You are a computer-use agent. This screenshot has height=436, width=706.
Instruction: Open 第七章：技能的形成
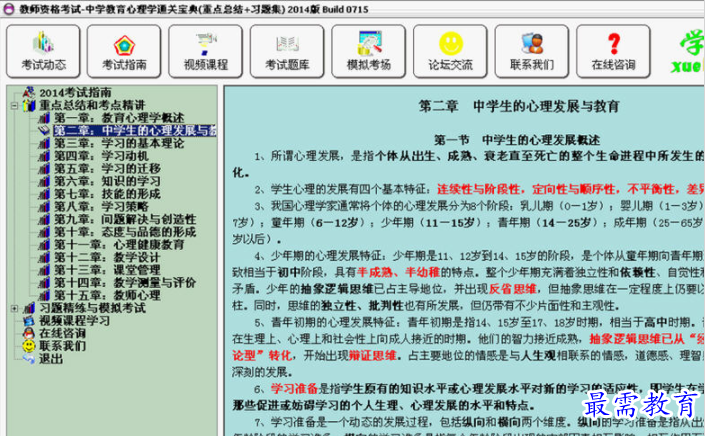(108, 194)
